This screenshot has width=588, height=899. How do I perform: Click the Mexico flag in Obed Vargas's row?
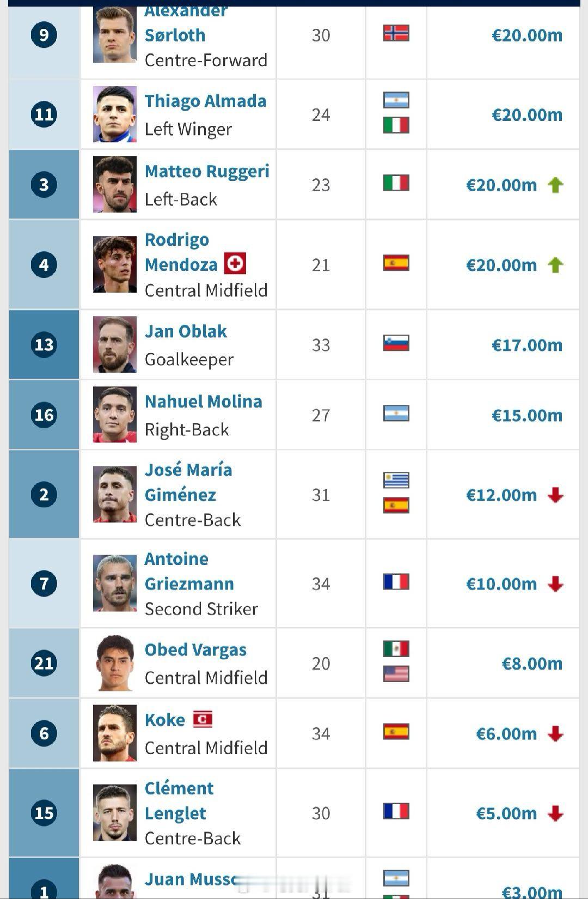[x=396, y=649]
